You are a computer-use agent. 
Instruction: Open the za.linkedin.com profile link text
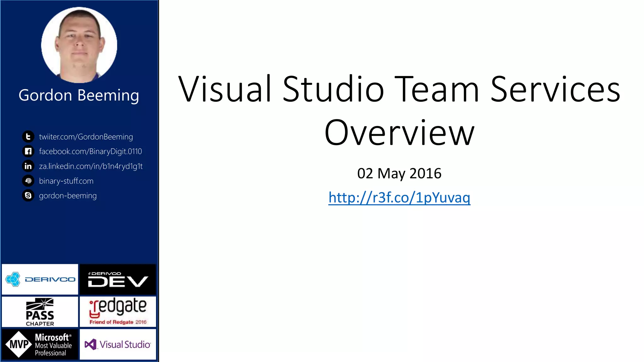[x=91, y=166]
